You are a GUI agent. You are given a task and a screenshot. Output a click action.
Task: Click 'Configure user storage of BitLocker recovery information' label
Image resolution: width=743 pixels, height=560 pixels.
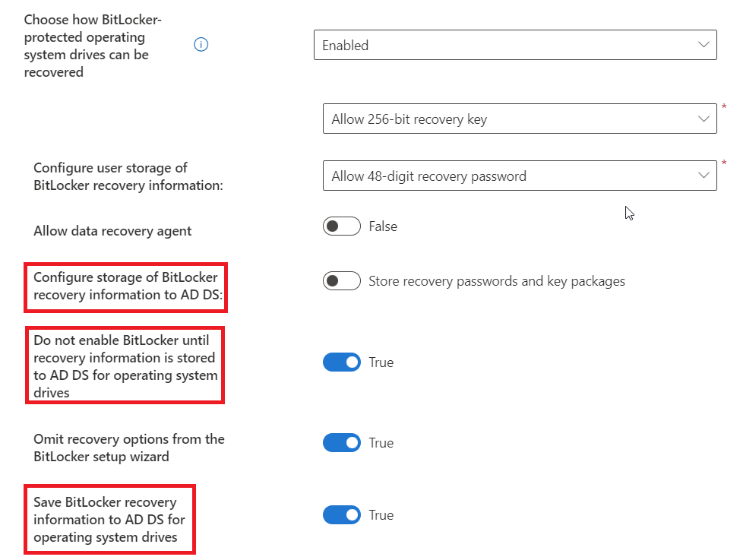coord(128,176)
